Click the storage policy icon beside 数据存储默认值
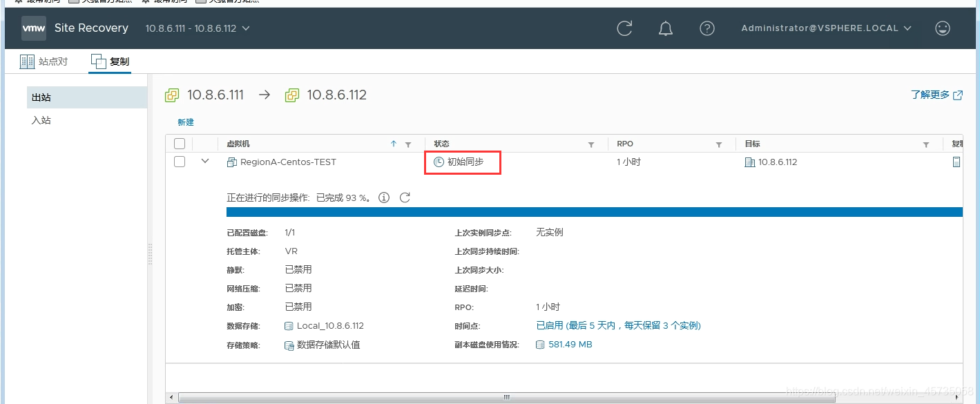The height and width of the screenshot is (404, 980). [289, 345]
